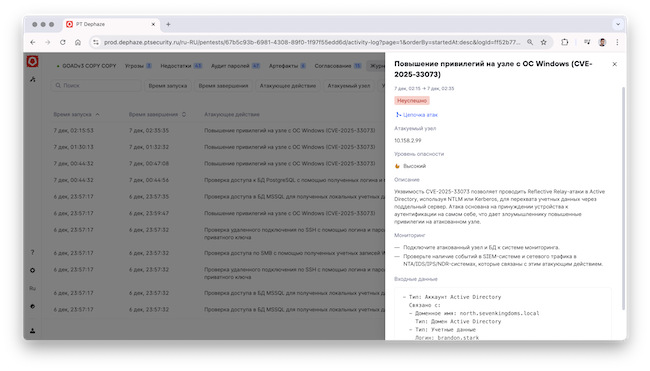Select the PostgreSQL access check row

click(x=213, y=180)
